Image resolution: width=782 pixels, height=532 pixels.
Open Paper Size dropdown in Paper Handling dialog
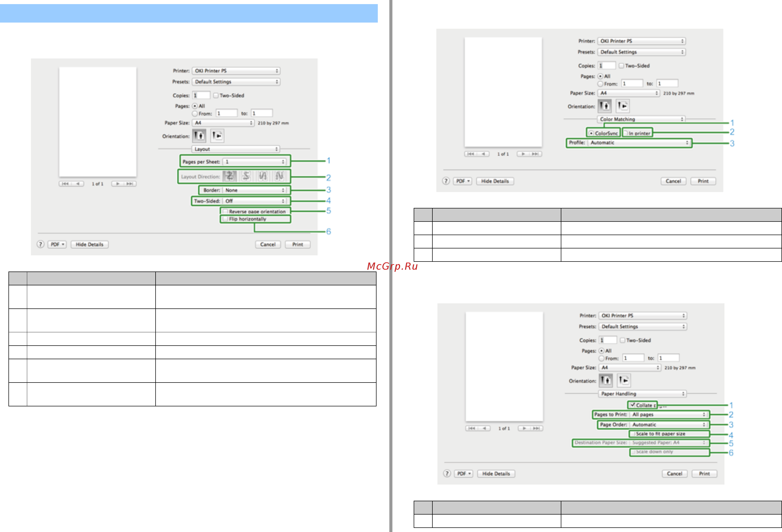click(x=629, y=367)
